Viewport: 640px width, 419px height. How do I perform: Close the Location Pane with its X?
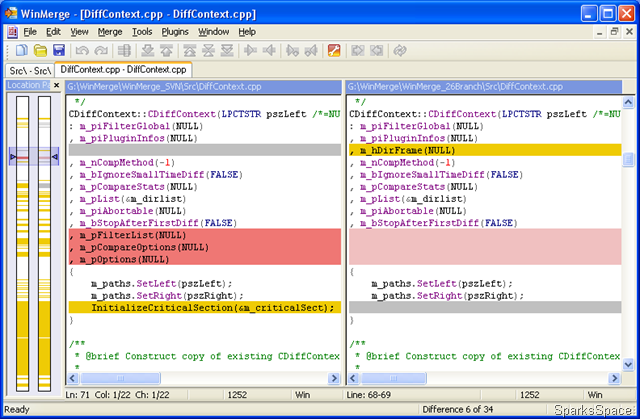point(57,85)
